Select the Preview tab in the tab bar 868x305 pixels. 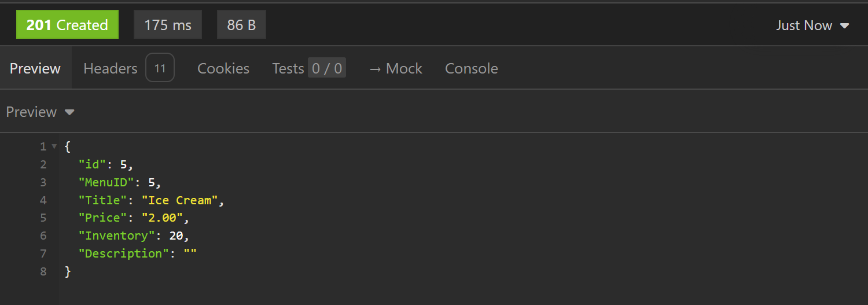[x=35, y=68]
